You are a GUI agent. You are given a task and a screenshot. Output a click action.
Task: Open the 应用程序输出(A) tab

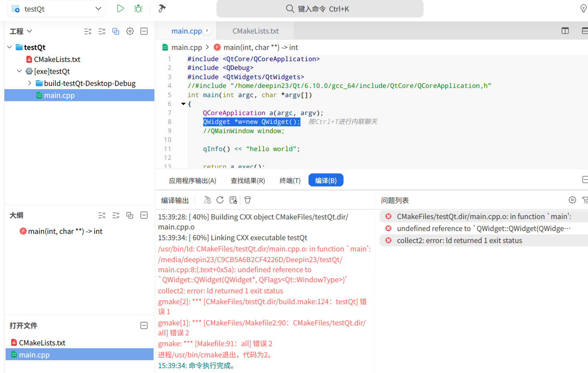192,181
